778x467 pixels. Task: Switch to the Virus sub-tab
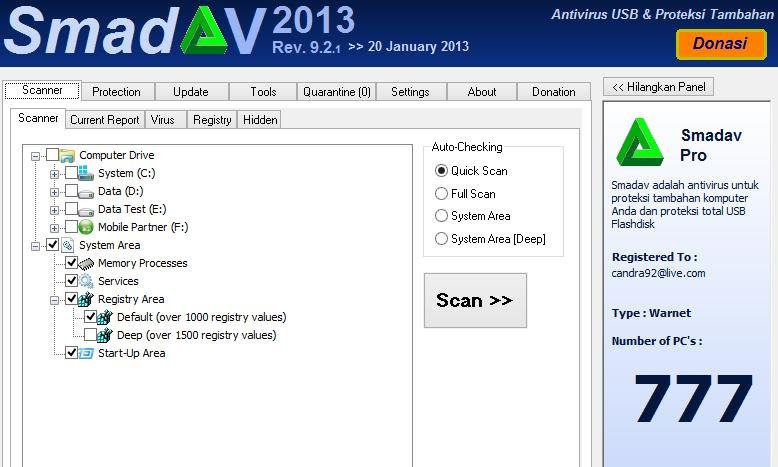point(166,120)
